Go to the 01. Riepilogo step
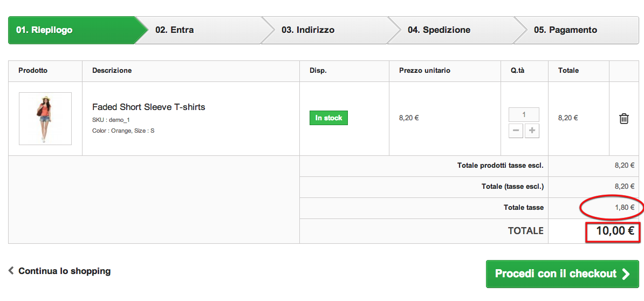Viewport: 644px width, 301px height. tap(44, 30)
